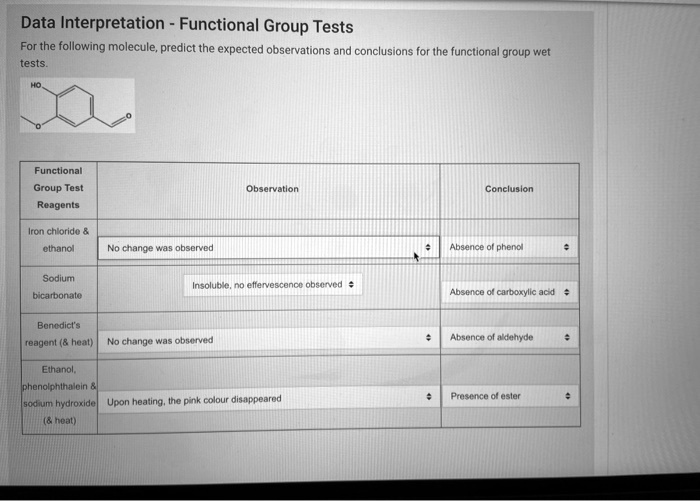Open the 'pink colour disappeared' observation dropdown
The image size is (700, 501).
[x=269, y=400]
